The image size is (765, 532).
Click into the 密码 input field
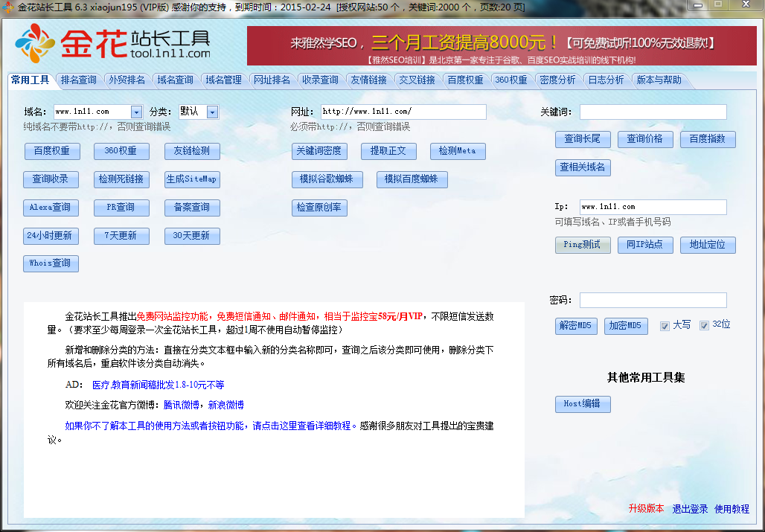click(x=653, y=300)
